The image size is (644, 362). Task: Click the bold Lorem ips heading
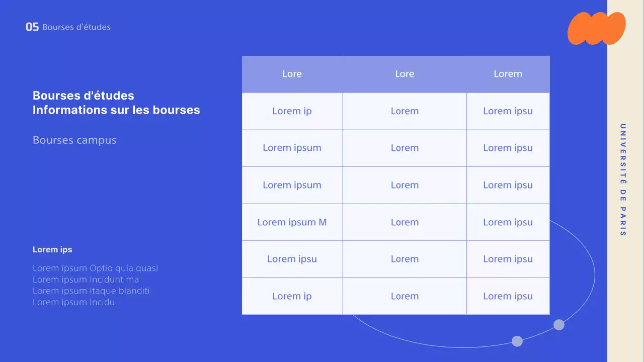(x=52, y=249)
